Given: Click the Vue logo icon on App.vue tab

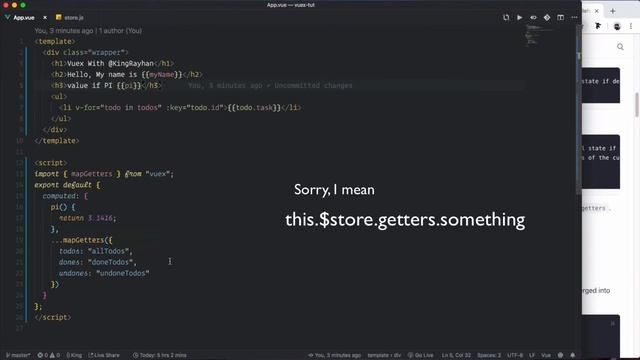Looking at the screenshot, I should pos(7,17).
